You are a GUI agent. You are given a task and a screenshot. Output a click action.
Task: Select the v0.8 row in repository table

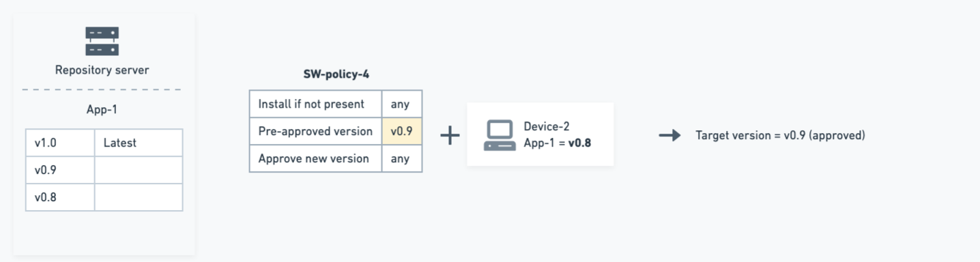(104, 197)
